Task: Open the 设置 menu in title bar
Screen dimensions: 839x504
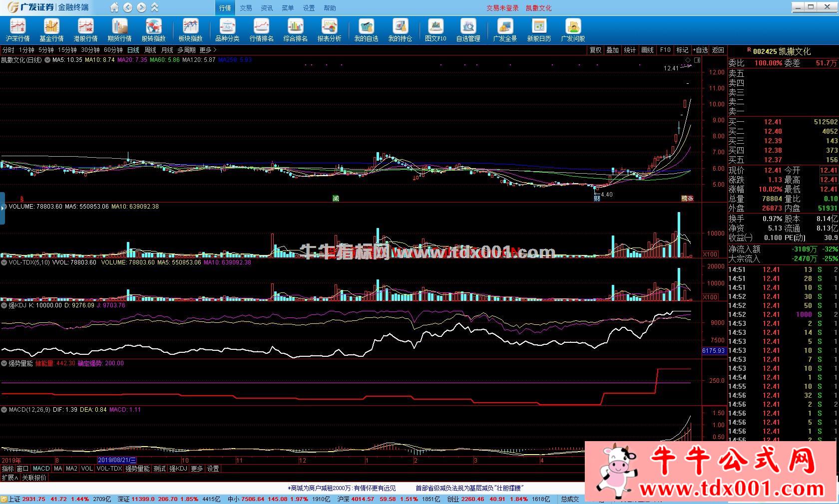Action: coord(309,8)
